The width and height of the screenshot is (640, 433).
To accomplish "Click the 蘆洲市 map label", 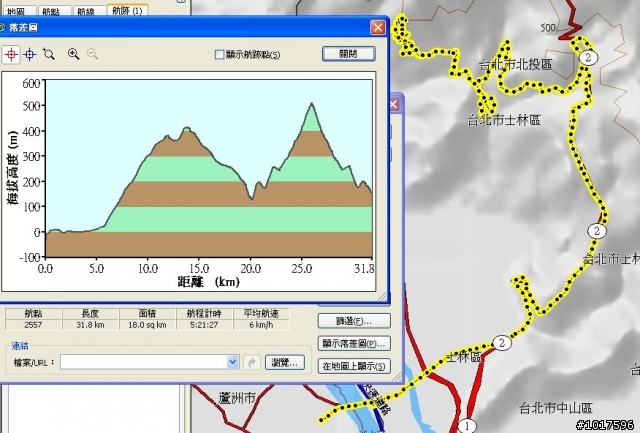I will pos(237,397).
